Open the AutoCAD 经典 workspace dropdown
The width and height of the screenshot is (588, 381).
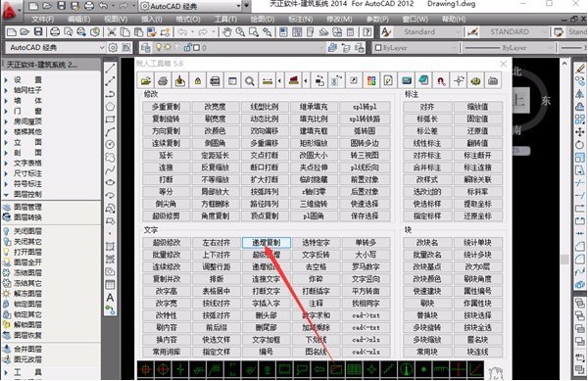click(x=56, y=48)
